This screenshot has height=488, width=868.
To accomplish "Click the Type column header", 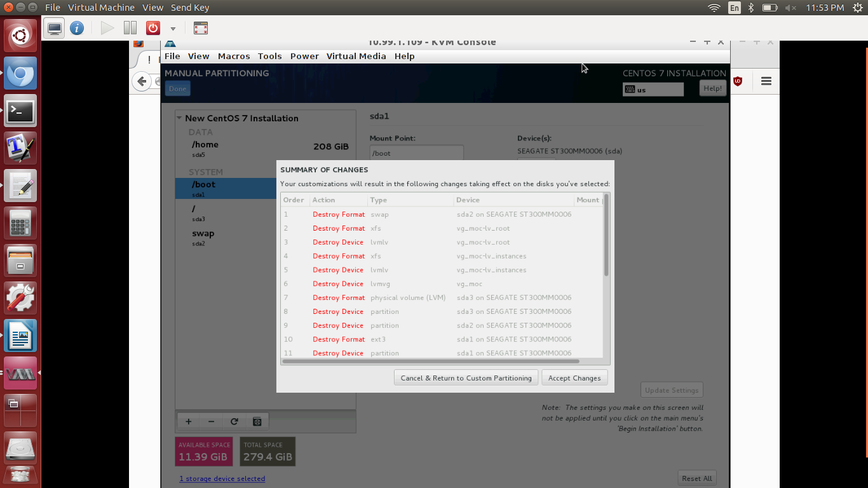I will [410, 200].
